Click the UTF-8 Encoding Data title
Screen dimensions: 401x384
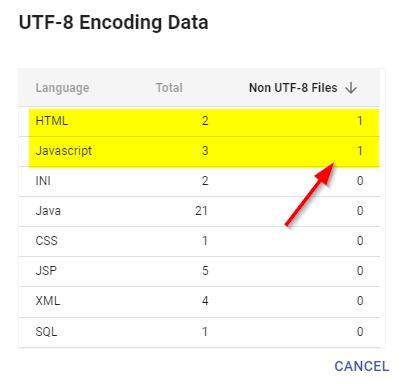[114, 23]
